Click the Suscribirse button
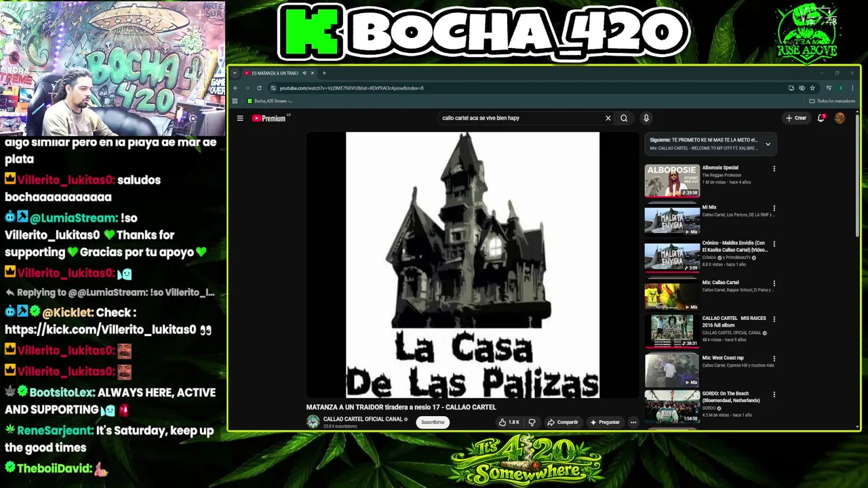This screenshot has width=868, height=488. click(x=433, y=422)
